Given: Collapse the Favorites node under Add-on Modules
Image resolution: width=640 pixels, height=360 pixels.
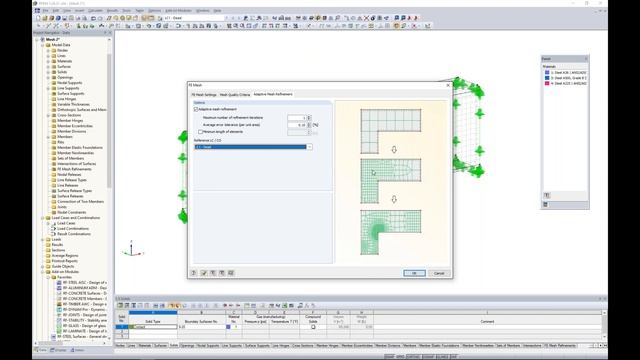Looking at the screenshot, I should pos(48,277).
